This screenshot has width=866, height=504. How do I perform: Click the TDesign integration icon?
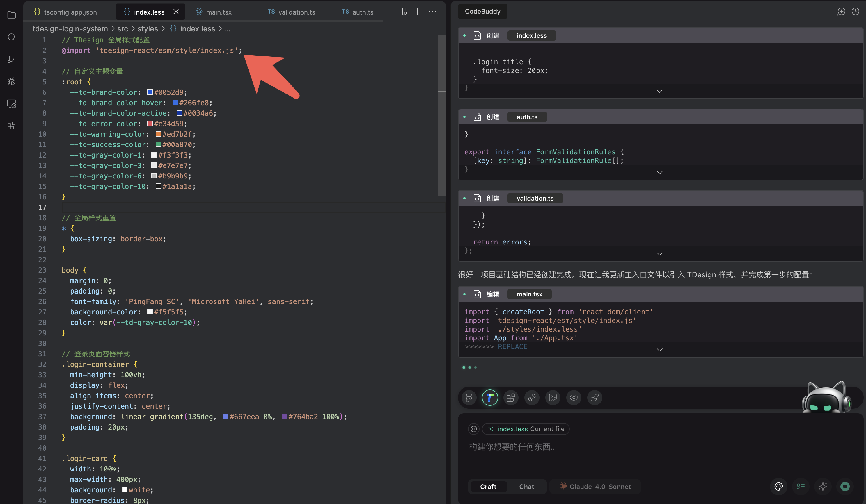click(x=490, y=398)
